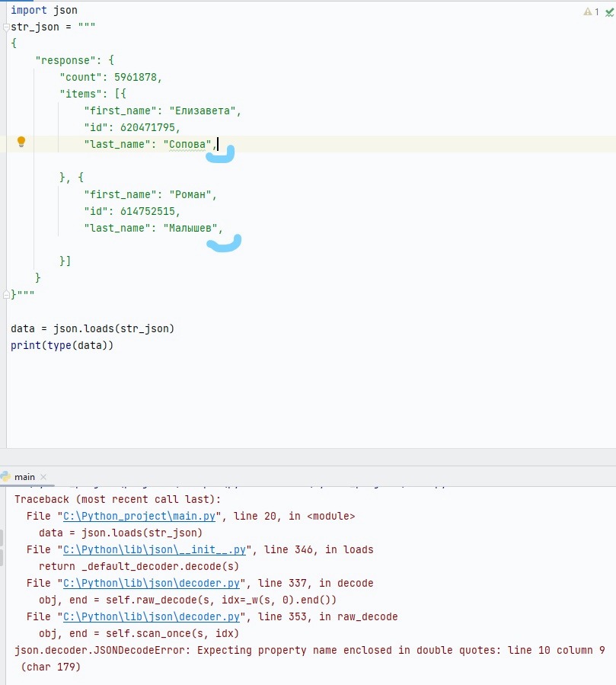
Task: Click the "obj, end = self.scan_once(s, idx)" line
Action: click(x=139, y=633)
